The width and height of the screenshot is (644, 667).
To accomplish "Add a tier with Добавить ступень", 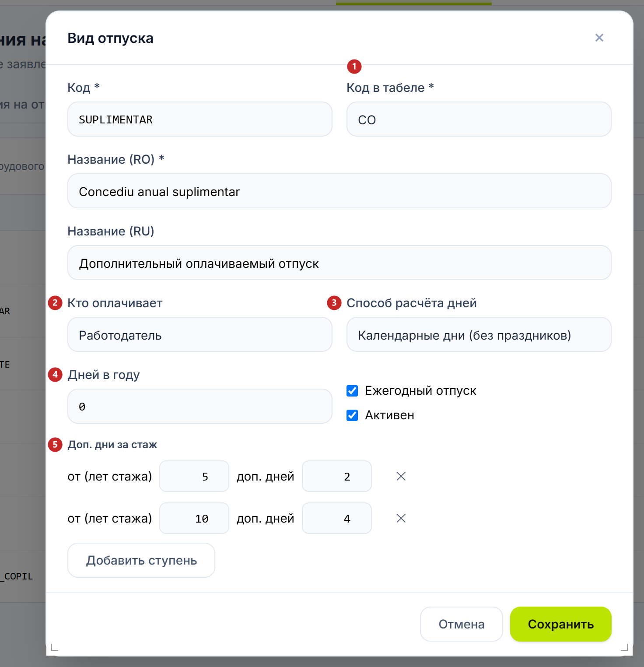I will [x=141, y=560].
